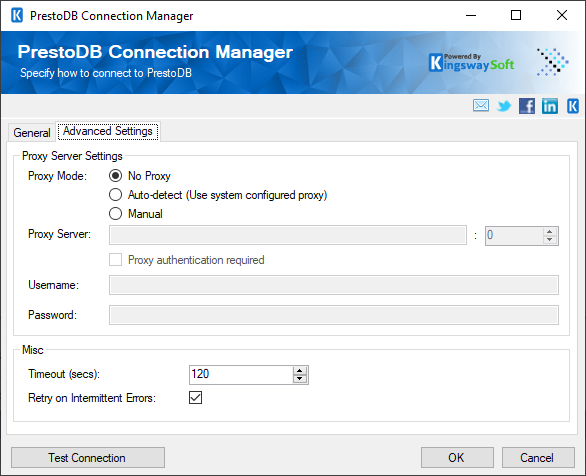Click the KingswaySoft K icon beside LinkedIn
Image resolution: width=586 pixels, height=476 pixels.
click(573, 106)
